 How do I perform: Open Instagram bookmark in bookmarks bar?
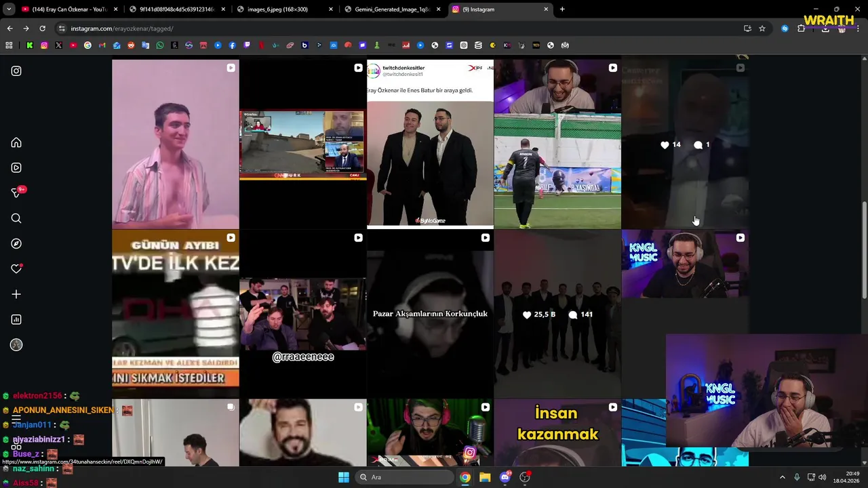[44, 45]
